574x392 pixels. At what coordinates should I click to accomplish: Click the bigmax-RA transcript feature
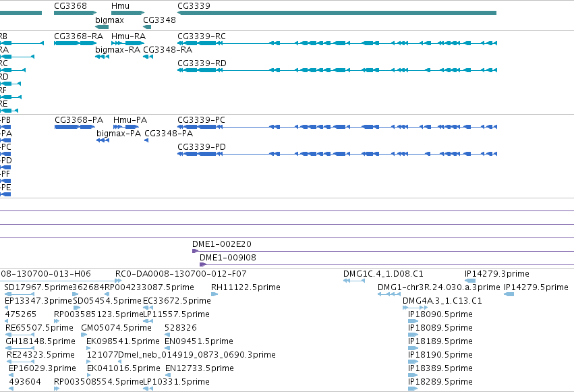102,57
